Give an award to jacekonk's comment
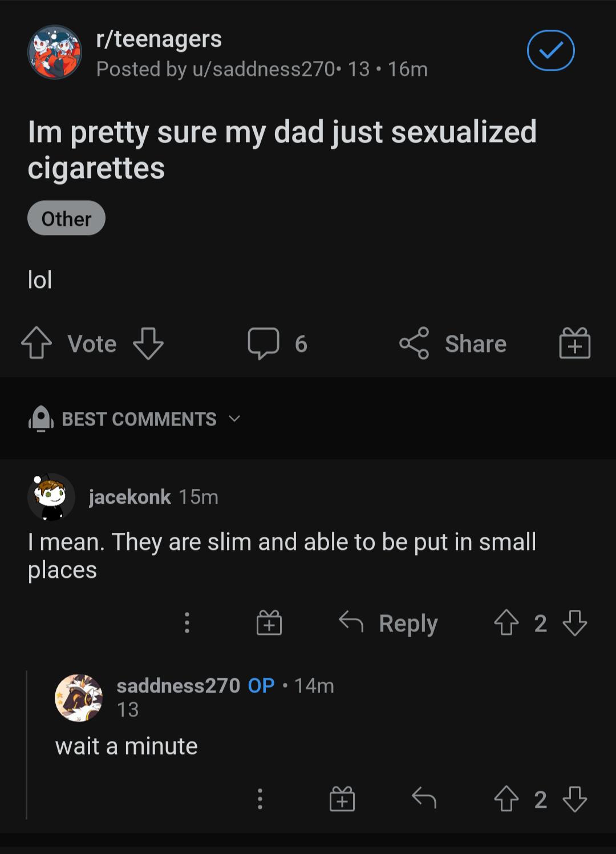The width and height of the screenshot is (616, 854). [x=269, y=623]
